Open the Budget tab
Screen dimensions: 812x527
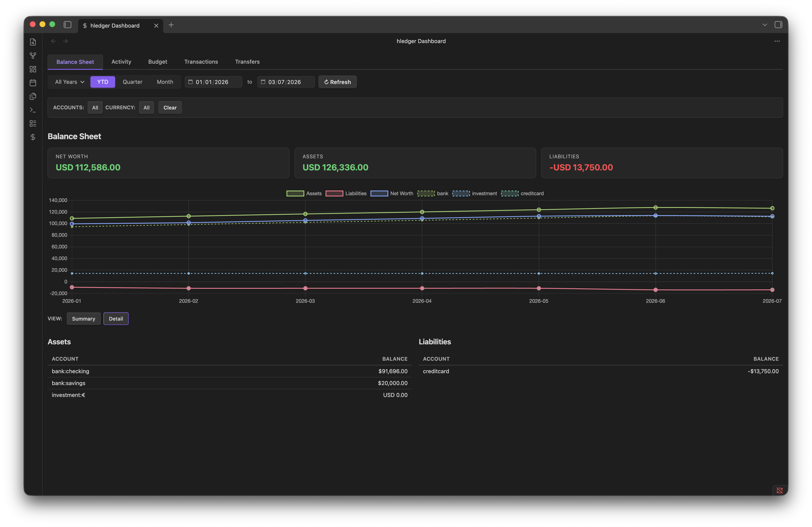(x=158, y=62)
